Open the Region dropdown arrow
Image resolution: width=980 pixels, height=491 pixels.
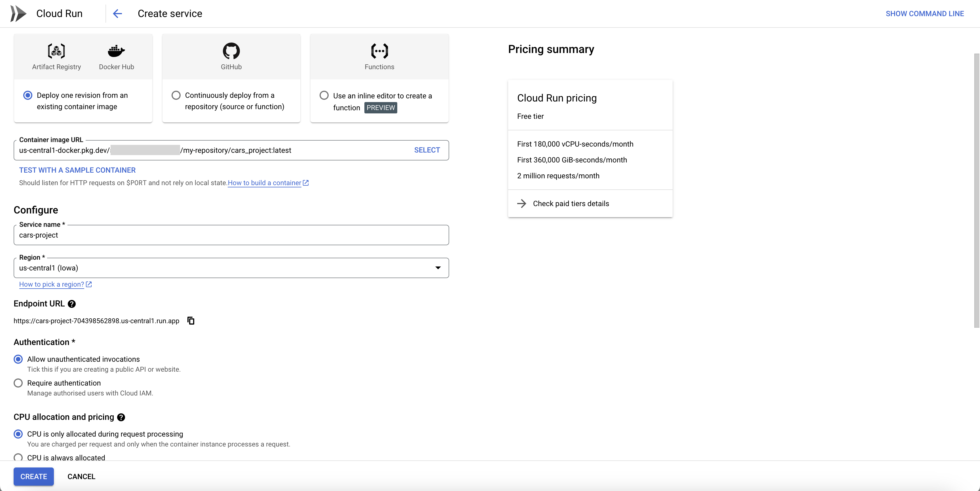(x=438, y=268)
